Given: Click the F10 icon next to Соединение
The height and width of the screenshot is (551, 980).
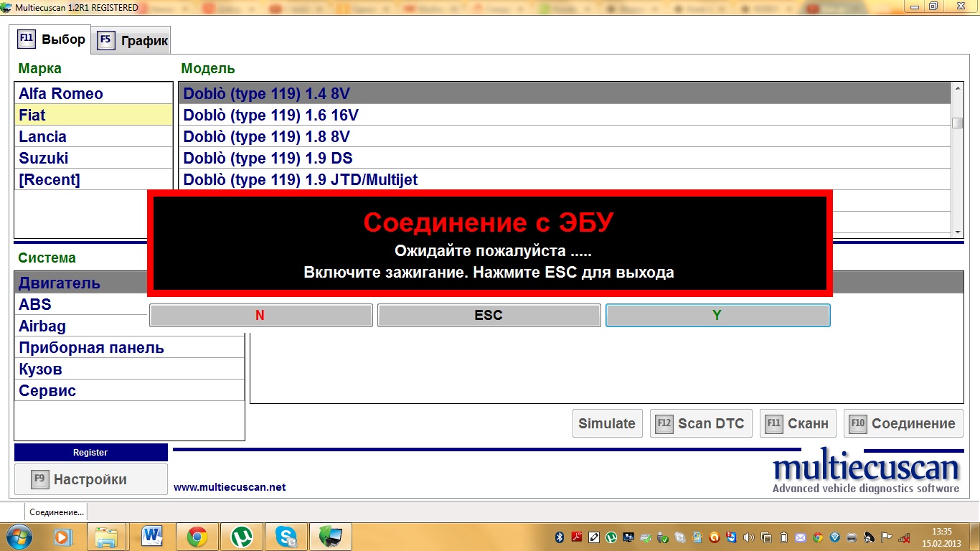Looking at the screenshot, I should pyautogui.click(x=858, y=423).
